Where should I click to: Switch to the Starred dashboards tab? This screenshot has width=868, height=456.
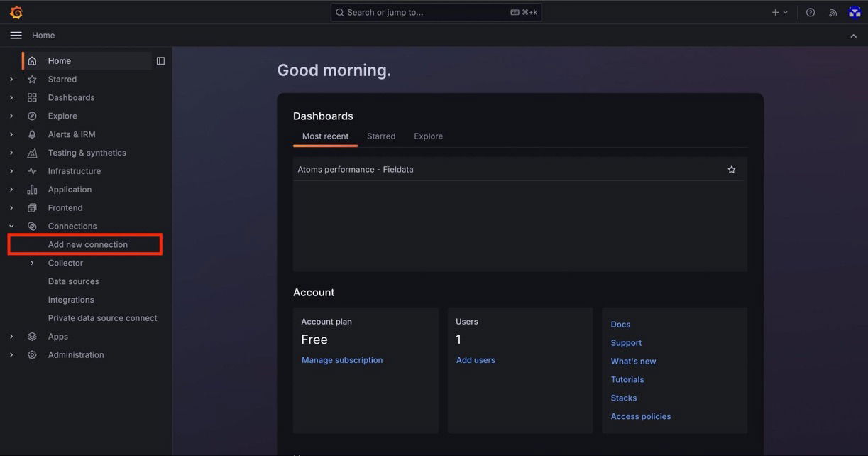pyautogui.click(x=381, y=136)
